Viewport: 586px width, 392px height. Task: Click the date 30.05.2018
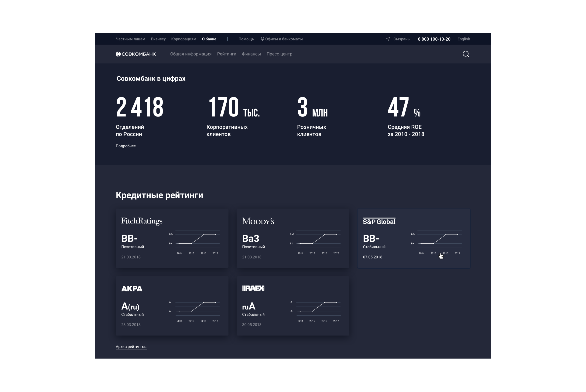click(252, 325)
